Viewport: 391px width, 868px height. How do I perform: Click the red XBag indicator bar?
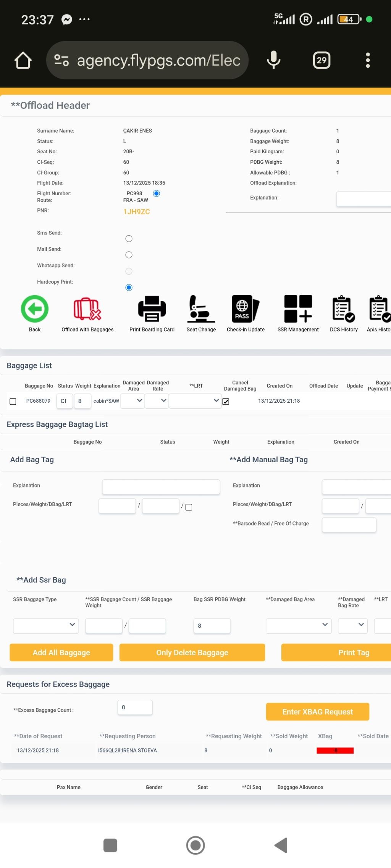click(x=335, y=751)
